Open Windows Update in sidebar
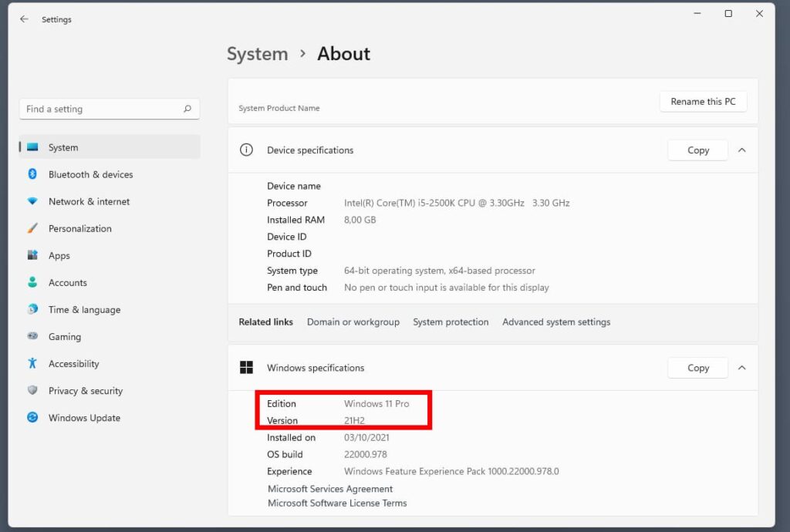Viewport: 790px width, 532px height. click(84, 418)
